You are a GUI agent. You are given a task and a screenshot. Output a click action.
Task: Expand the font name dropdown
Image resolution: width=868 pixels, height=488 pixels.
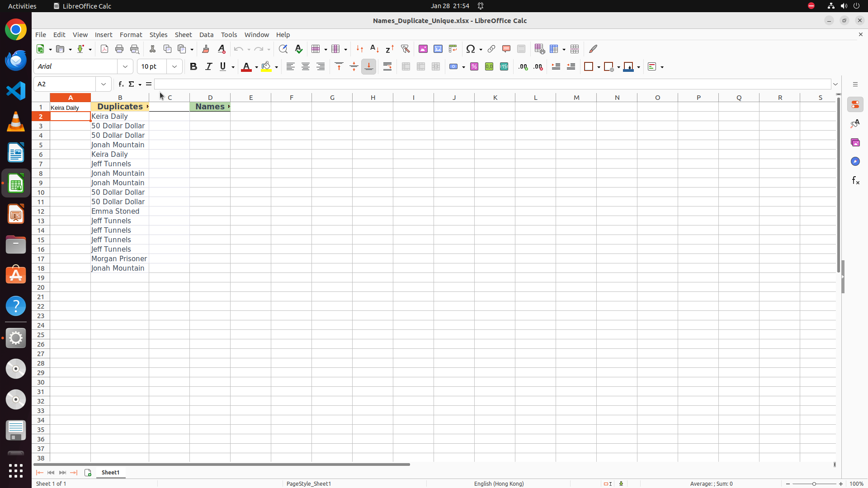coord(125,67)
